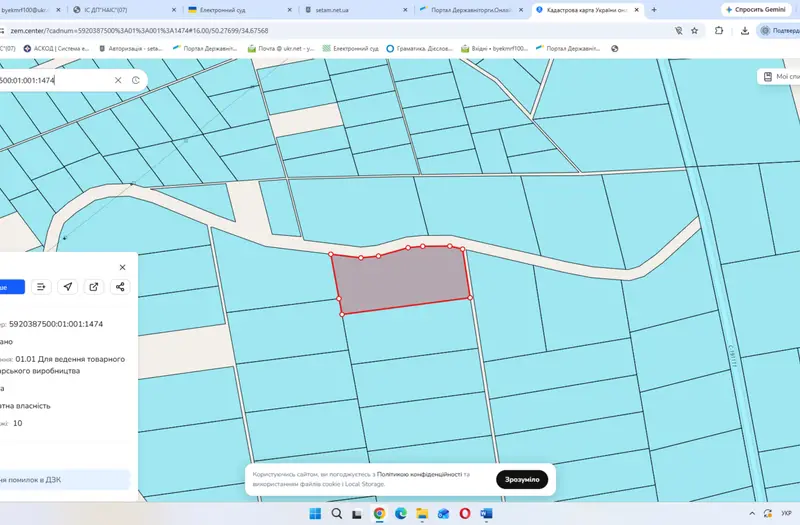This screenshot has width=800, height=525.
Task: Open АСКОД bookmark
Action: pyautogui.click(x=56, y=48)
